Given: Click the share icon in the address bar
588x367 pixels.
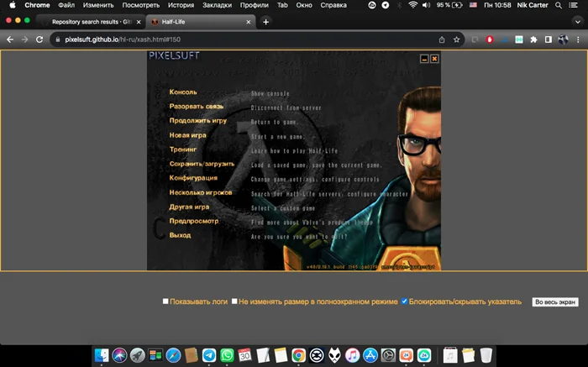Looking at the screenshot, I should click(442, 39).
